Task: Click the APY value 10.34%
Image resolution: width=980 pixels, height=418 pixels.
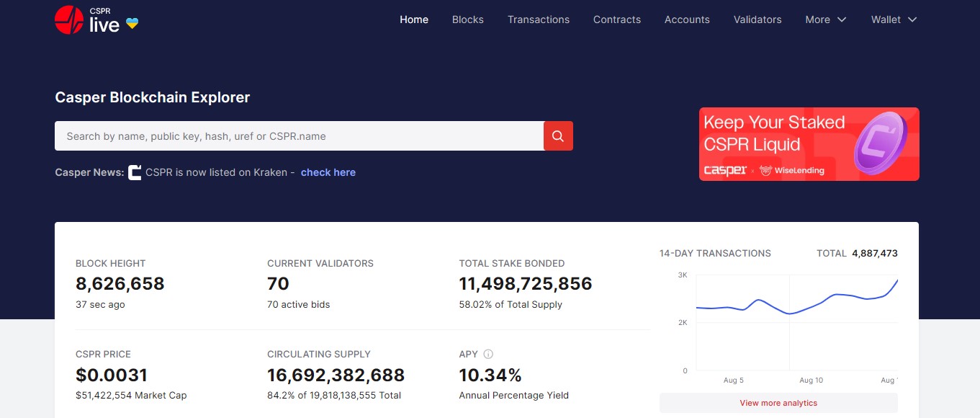Action: (x=490, y=375)
